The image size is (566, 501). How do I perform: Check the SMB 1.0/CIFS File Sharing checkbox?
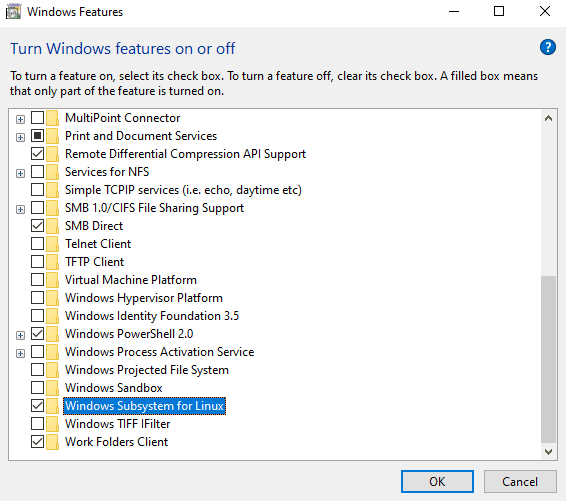click(38, 208)
